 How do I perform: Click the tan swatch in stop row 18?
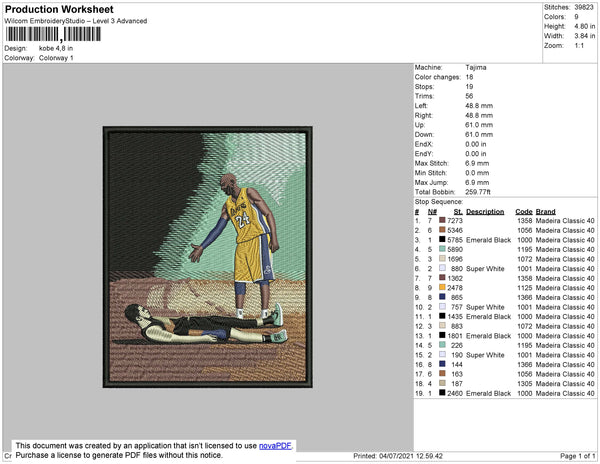pos(442,383)
